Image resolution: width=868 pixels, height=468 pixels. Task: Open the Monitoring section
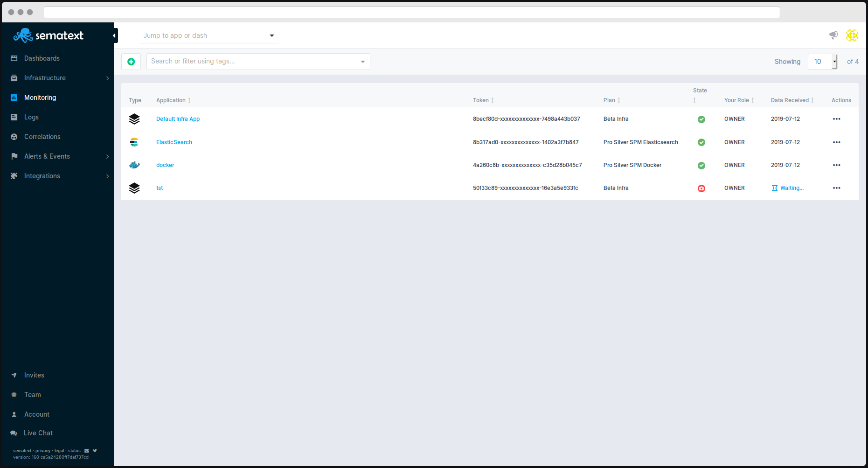[40, 98]
